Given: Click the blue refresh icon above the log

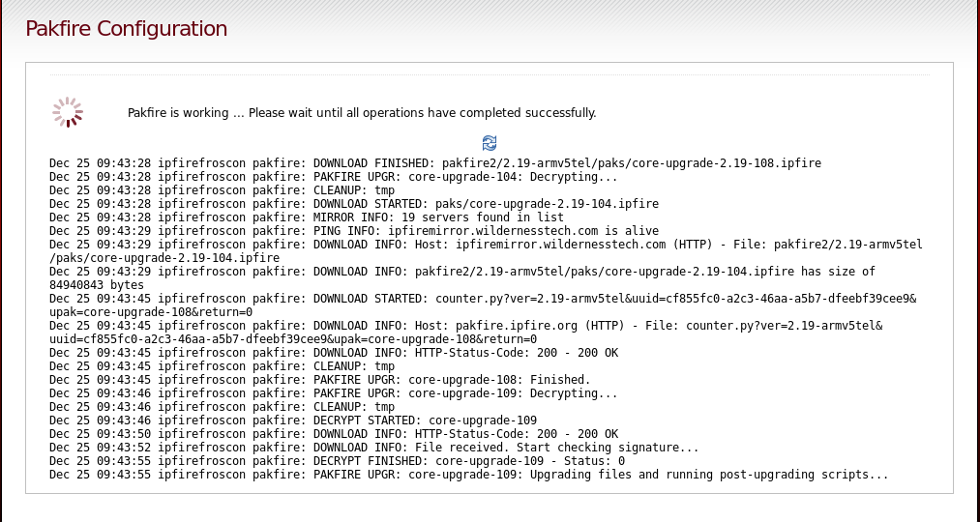Looking at the screenshot, I should click(490, 143).
